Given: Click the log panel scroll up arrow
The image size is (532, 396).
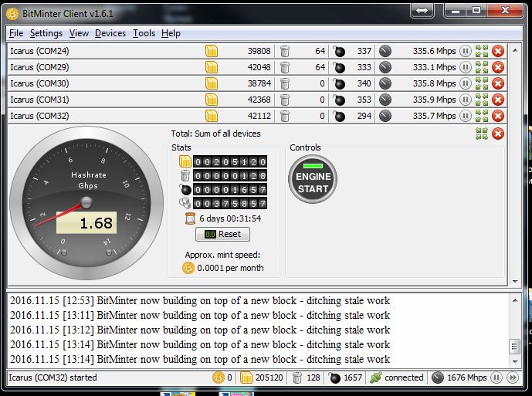Looking at the screenshot, I should pyautogui.click(x=515, y=300).
